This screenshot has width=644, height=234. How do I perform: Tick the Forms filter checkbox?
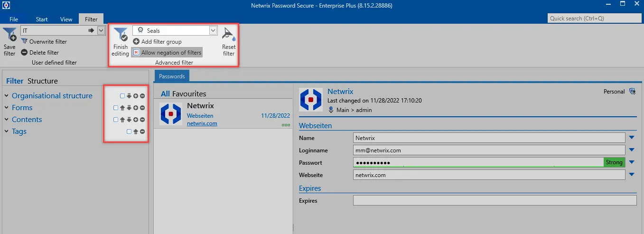point(116,108)
